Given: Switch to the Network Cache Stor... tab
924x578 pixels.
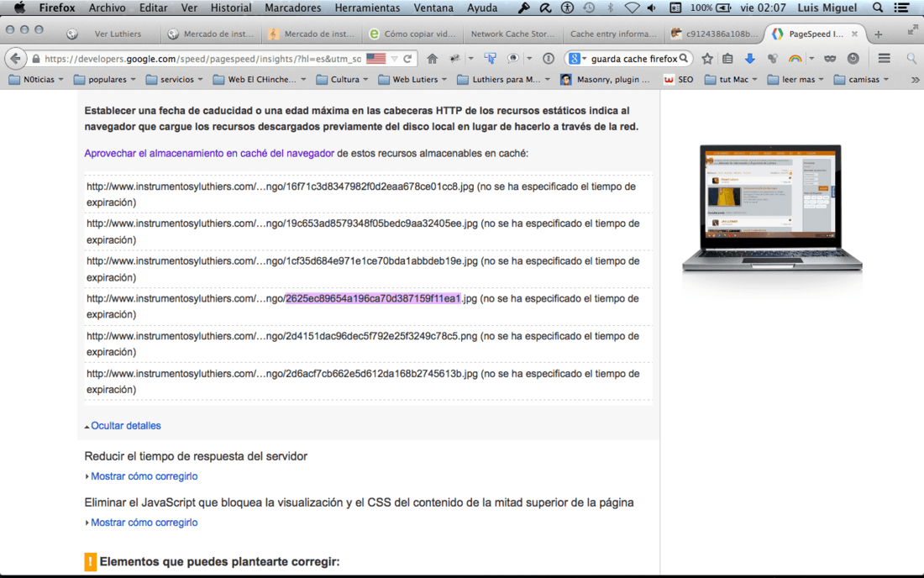Looking at the screenshot, I should point(512,34).
